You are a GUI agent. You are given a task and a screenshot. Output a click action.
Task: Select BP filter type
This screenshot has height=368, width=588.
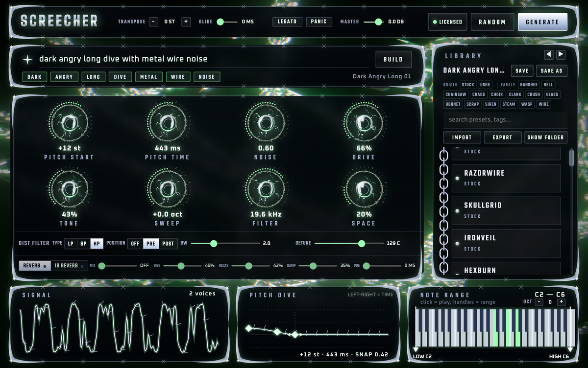(x=84, y=243)
